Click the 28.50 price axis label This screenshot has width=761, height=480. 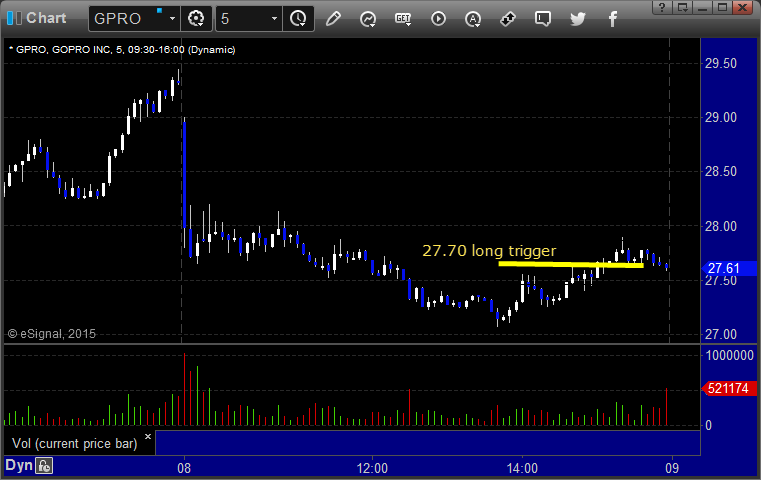tap(721, 171)
